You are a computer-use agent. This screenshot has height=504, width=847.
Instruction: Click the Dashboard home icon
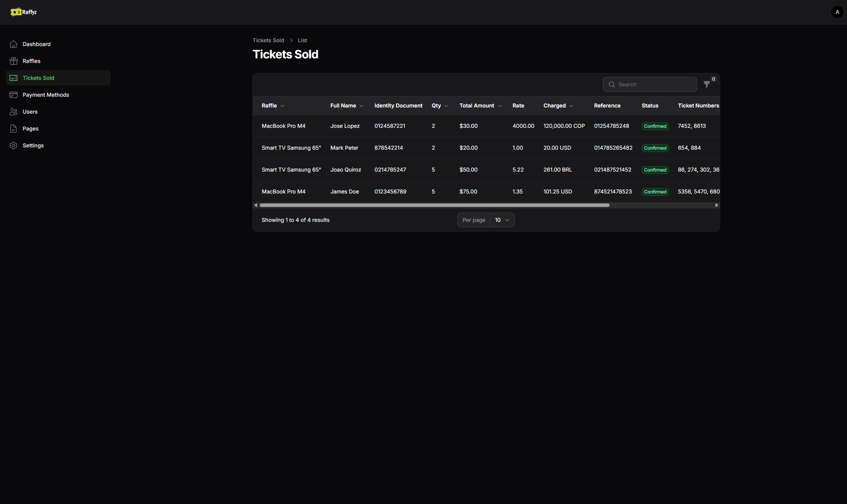pos(13,44)
